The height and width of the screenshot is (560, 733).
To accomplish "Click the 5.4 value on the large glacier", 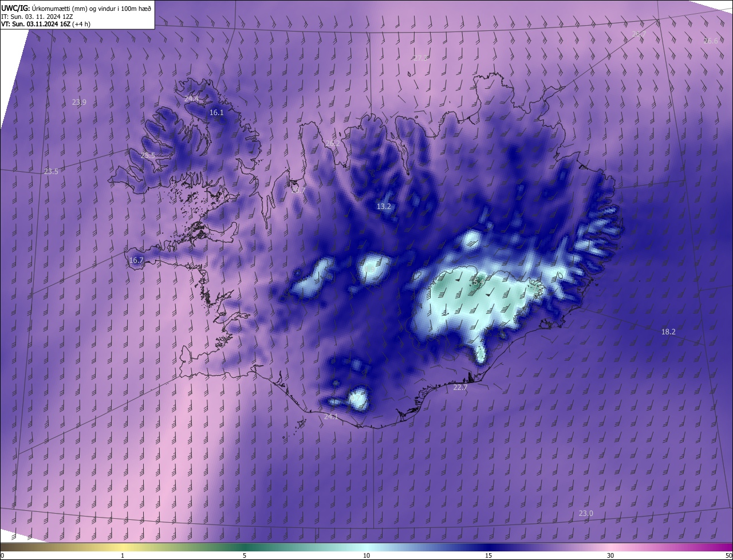I will click(478, 281).
